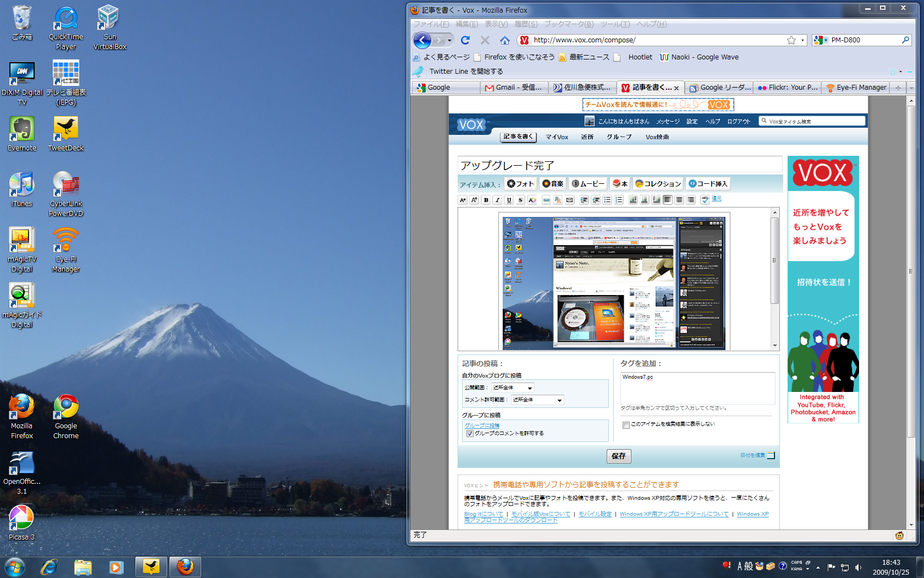Open the マイVox tab
Image resolution: width=924 pixels, height=578 pixels.
coord(557,137)
